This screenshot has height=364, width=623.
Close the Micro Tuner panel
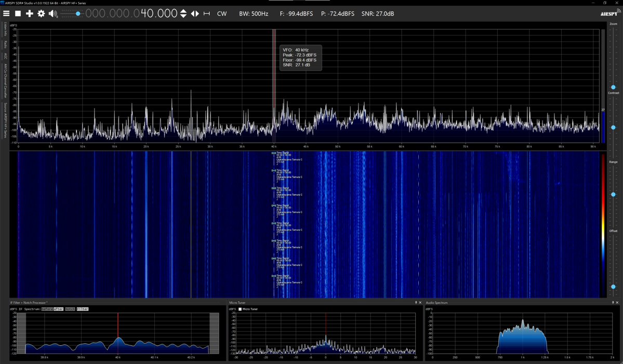coord(420,303)
